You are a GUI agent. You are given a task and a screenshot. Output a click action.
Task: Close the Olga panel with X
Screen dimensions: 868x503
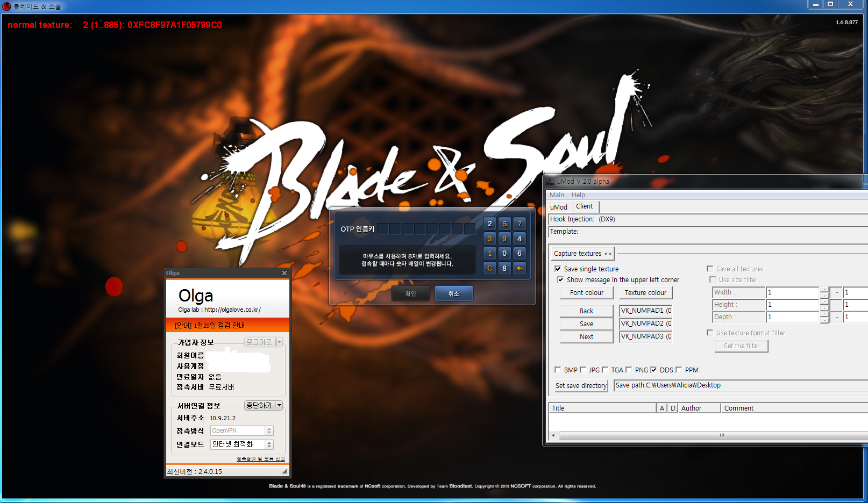coord(284,273)
